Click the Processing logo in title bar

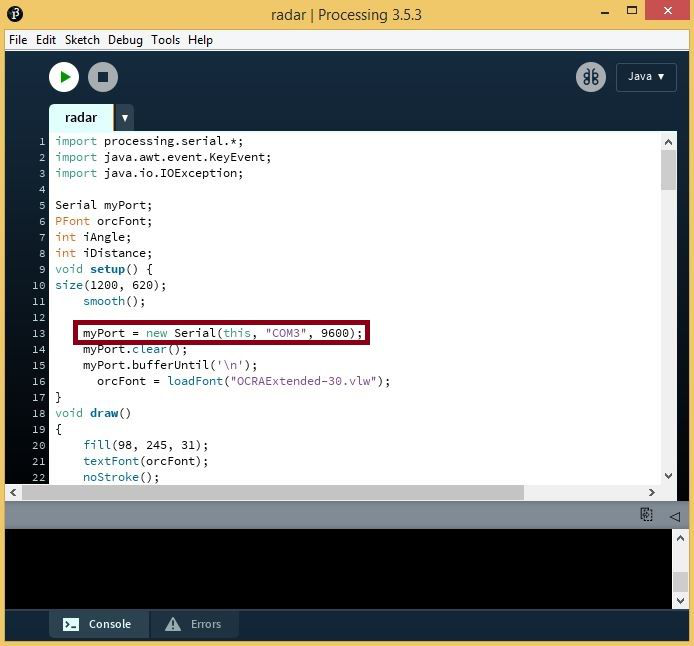tap(15, 14)
